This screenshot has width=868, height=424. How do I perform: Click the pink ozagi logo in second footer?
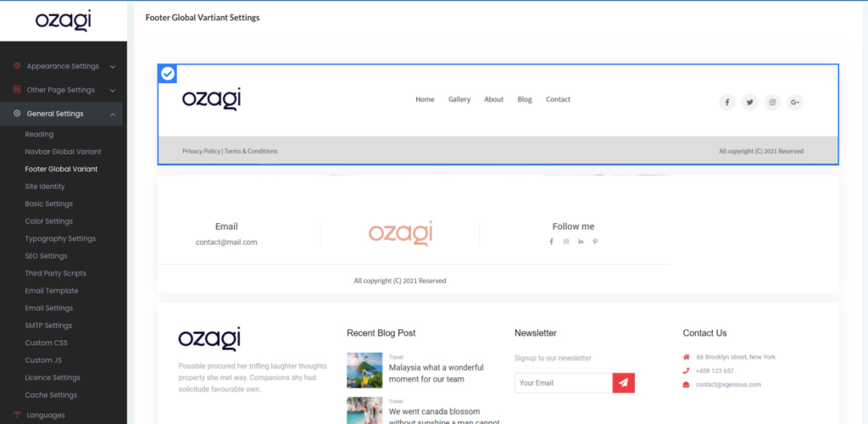coord(400,233)
